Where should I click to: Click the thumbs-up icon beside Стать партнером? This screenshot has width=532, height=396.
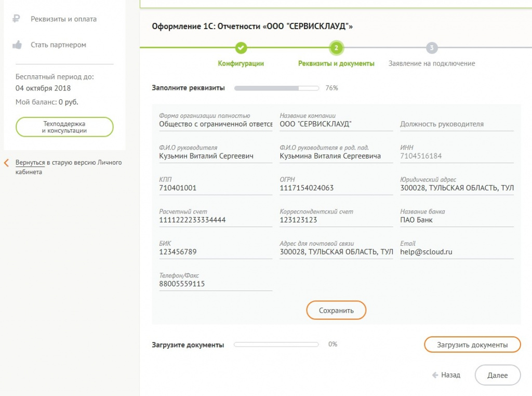17,45
